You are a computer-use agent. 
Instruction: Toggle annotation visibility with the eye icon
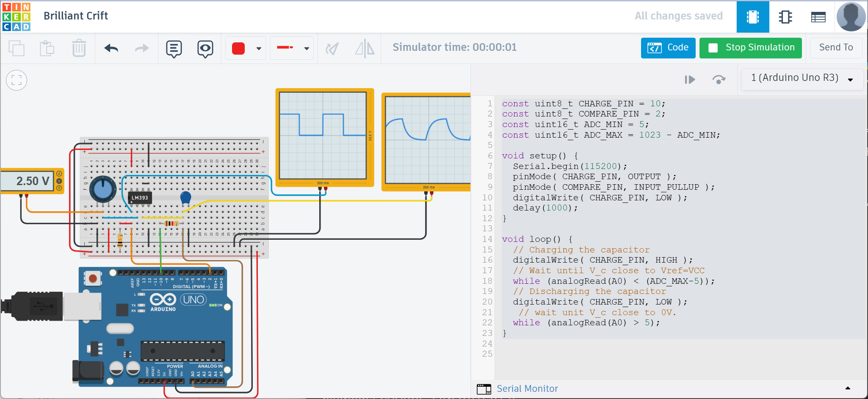[205, 48]
